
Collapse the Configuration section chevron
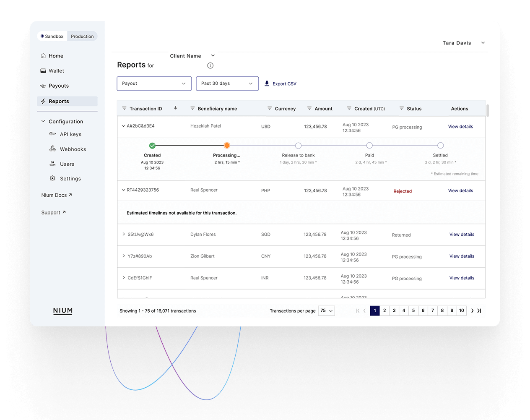coord(43,121)
